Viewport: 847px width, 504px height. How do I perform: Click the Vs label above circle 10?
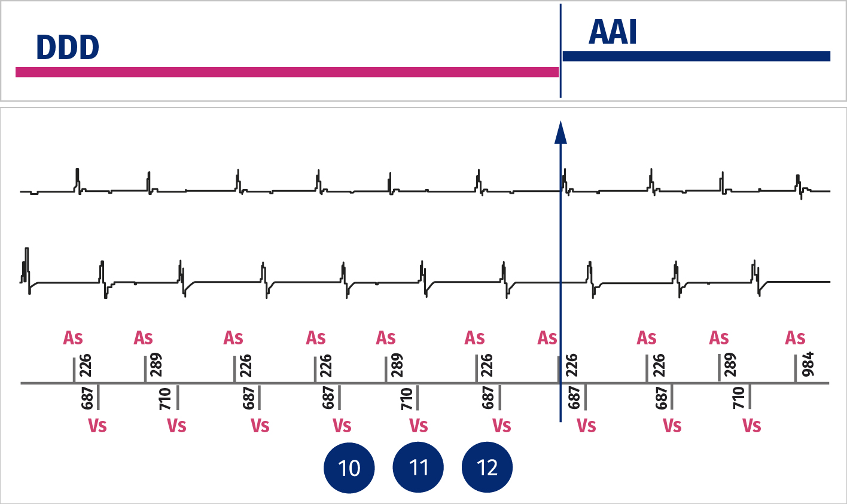click(x=342, y=426)
